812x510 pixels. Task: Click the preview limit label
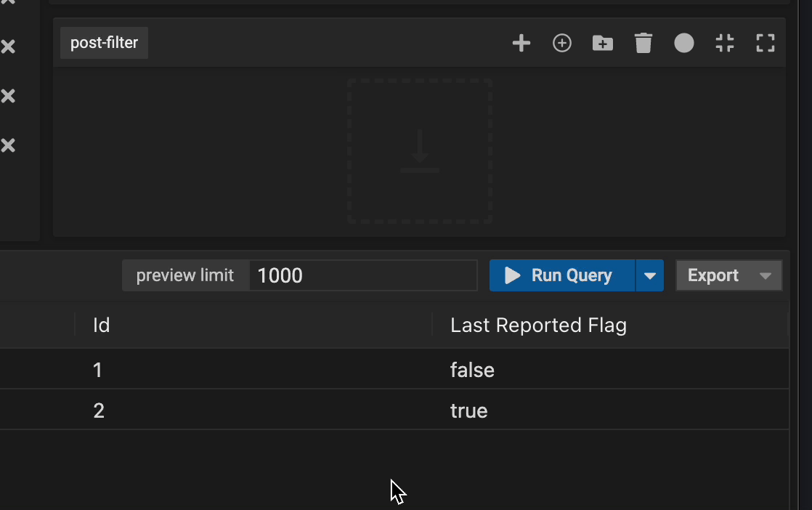pos(185,275)
